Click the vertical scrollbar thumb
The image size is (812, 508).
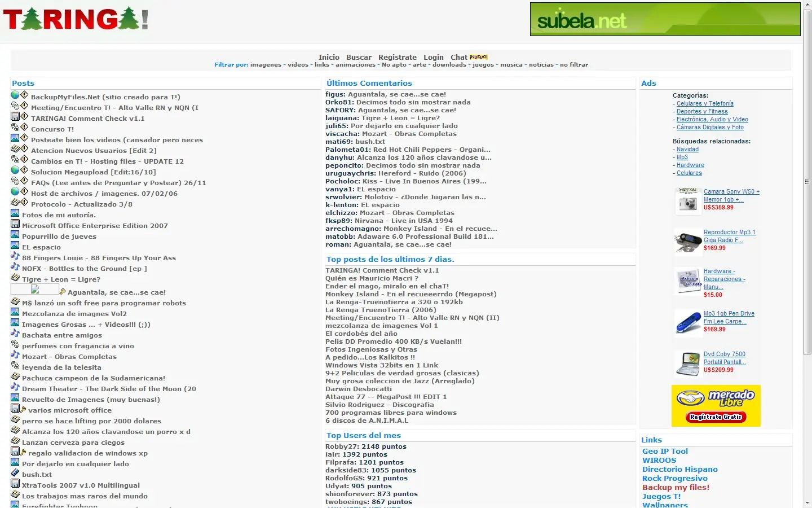[807, 182]
